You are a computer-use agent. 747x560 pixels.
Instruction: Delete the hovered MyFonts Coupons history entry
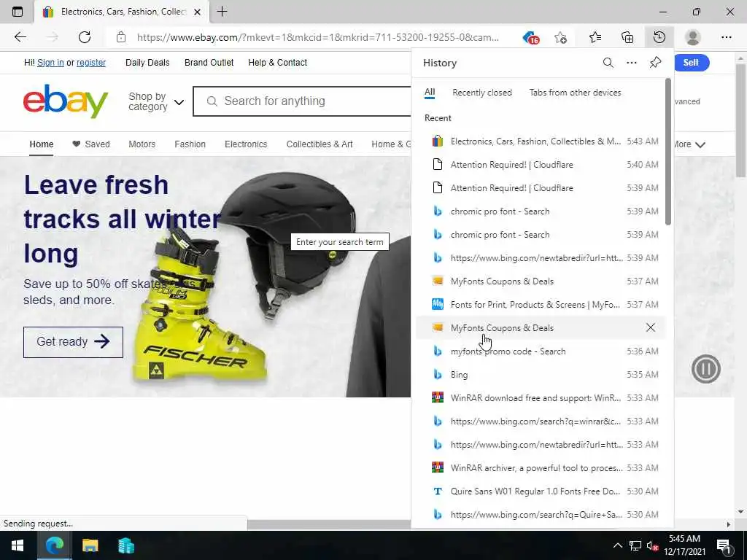(650, 327)
